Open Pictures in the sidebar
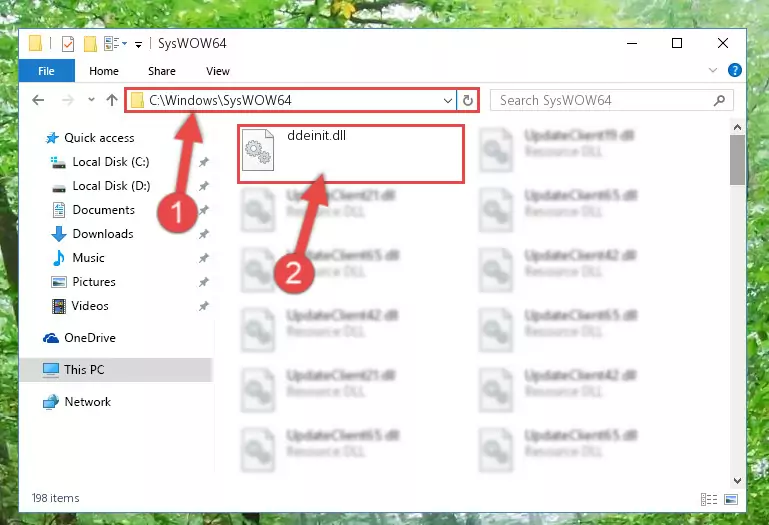Viewport: 769px width, 525px height. [x=94, y=282]
